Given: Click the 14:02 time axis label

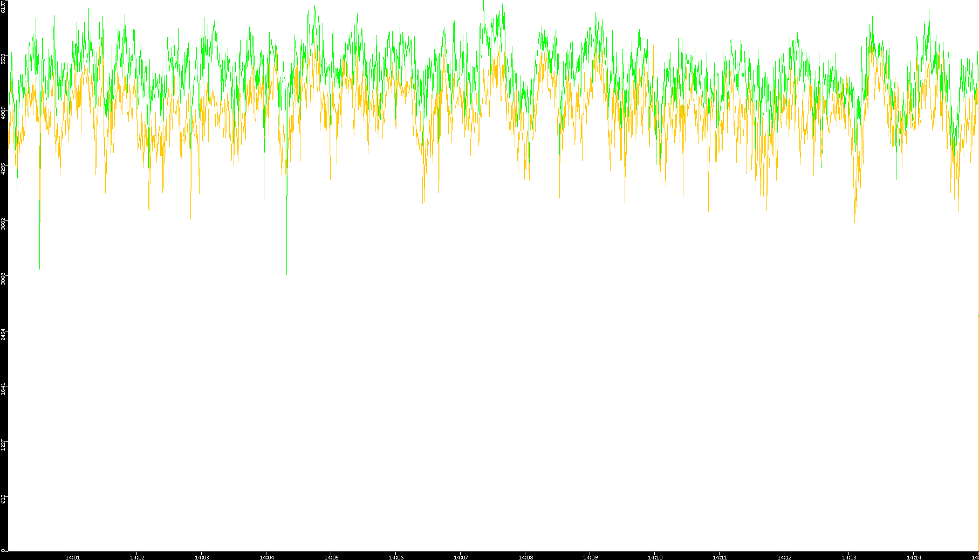Looking at the screenshot, I should [137, 557].
